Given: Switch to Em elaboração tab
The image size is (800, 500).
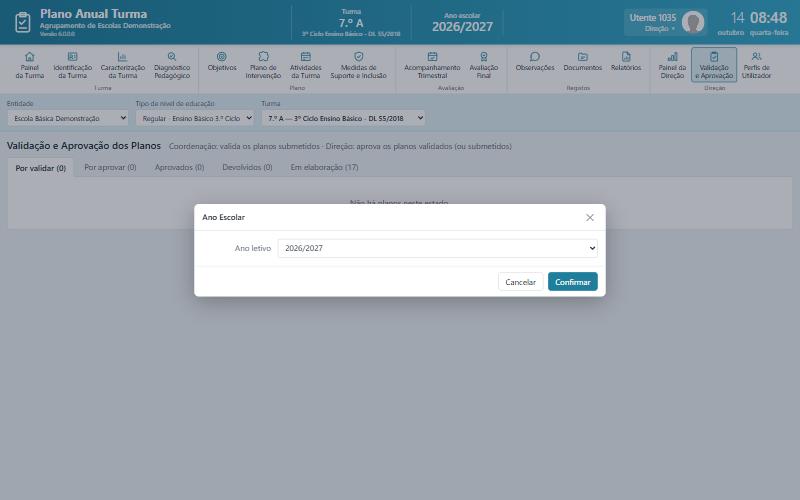Looking at the screenshot, I should tap(324, 167).
